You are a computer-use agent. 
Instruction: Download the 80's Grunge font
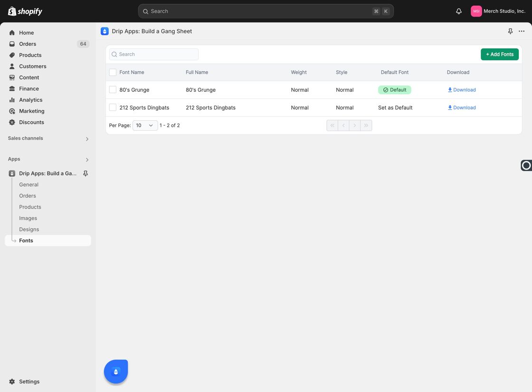[462, 90]
